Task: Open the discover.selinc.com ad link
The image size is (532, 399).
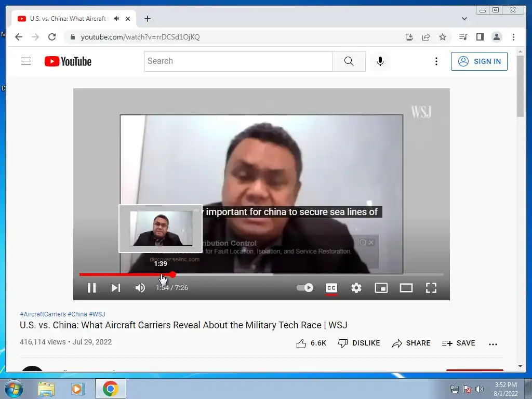Action: tap(175, 259)
